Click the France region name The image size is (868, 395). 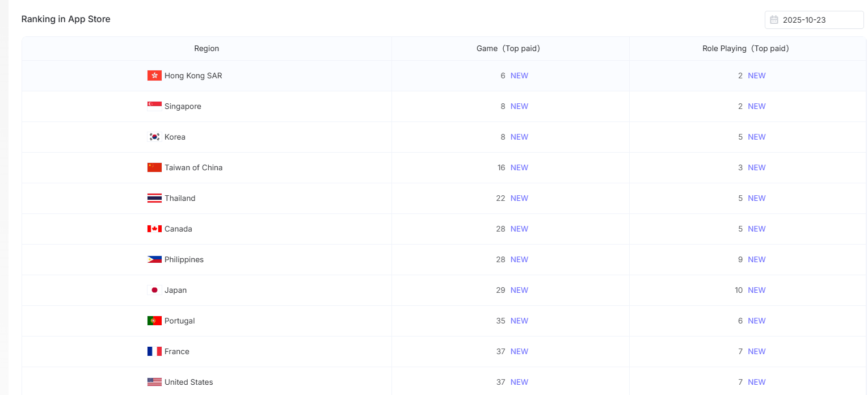(177, 351)
